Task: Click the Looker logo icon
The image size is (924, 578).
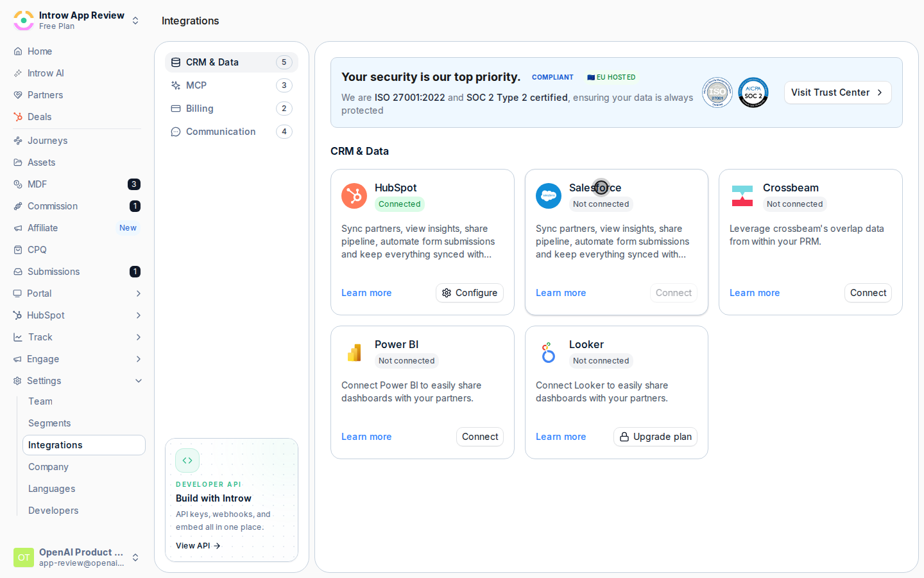Action: (x=549, y=353)
